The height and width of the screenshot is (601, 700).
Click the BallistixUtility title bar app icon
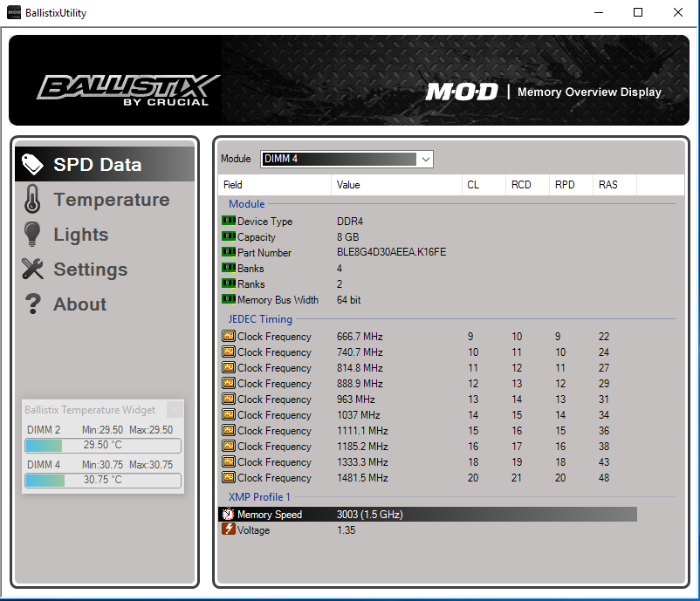pos(14,12)
